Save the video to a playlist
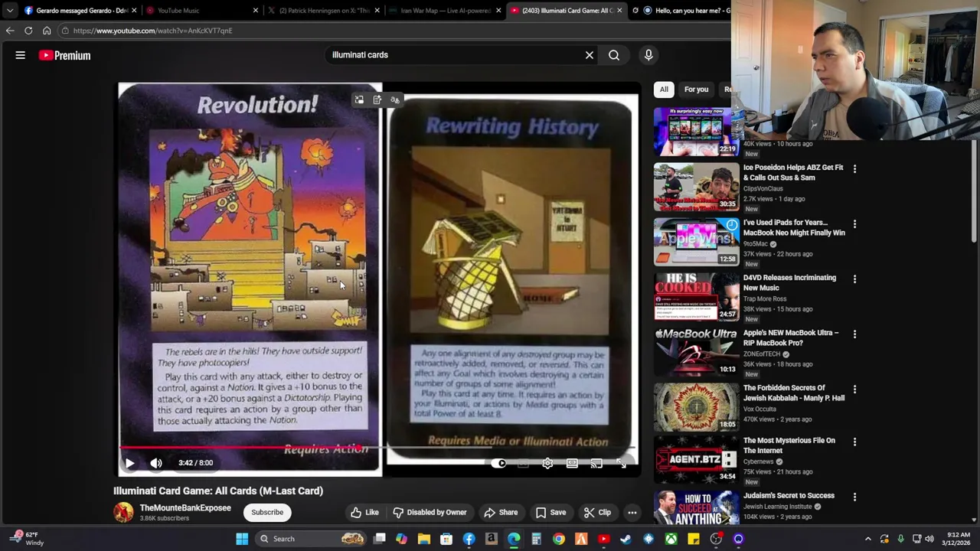Viewport: 980px width, 551px height. click(550, 513)
